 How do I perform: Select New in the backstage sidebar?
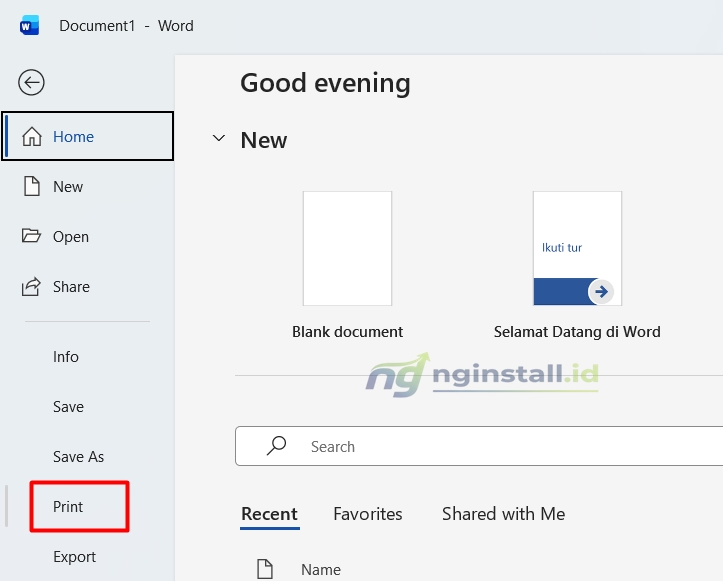[88, 187]
